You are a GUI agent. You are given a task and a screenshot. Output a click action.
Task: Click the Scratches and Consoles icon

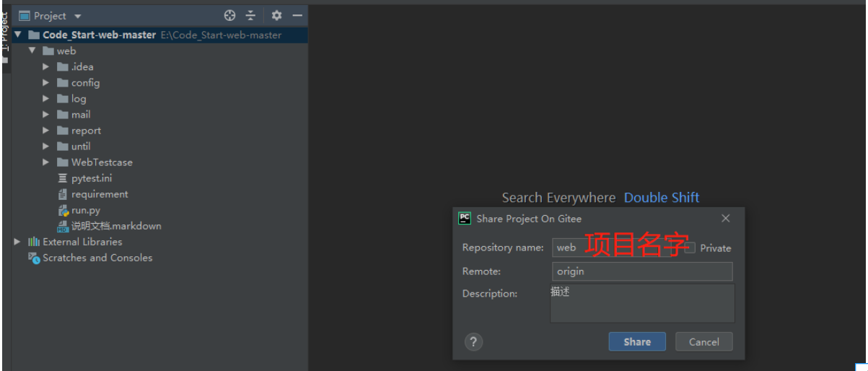tap(34, 258)
